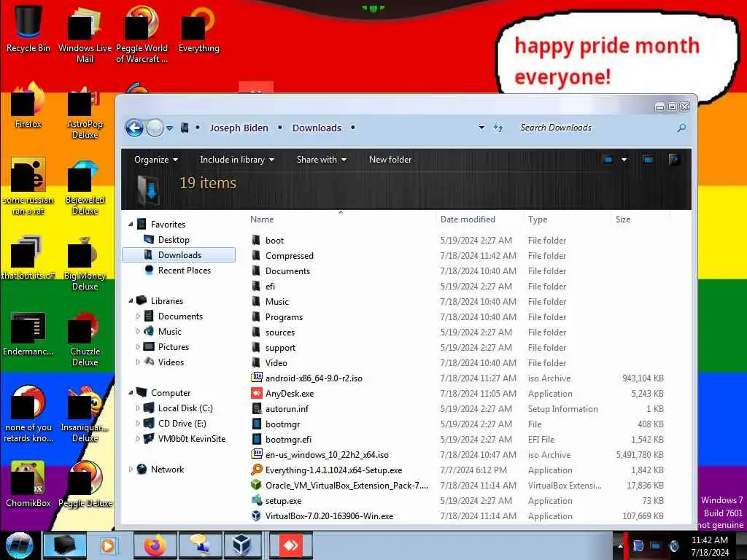Select Pictures library in navigation pane
747x560 pixels.
click(x=174, y=346)
